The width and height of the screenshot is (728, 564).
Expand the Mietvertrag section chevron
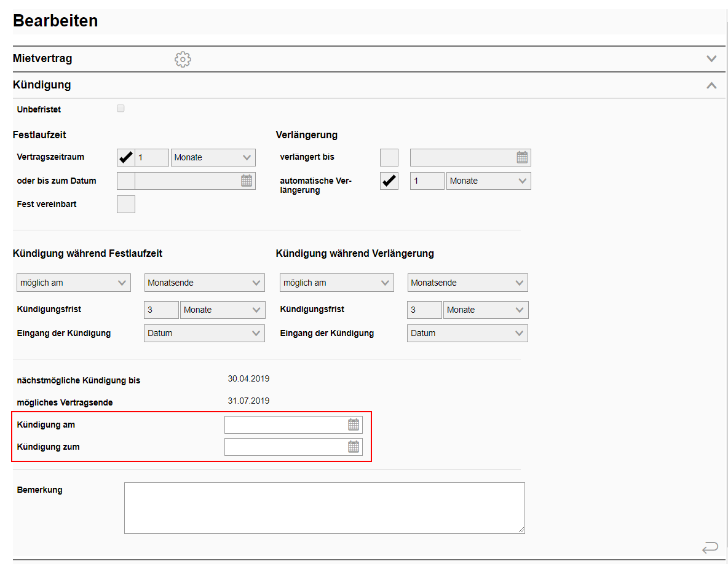pos(711,59)
